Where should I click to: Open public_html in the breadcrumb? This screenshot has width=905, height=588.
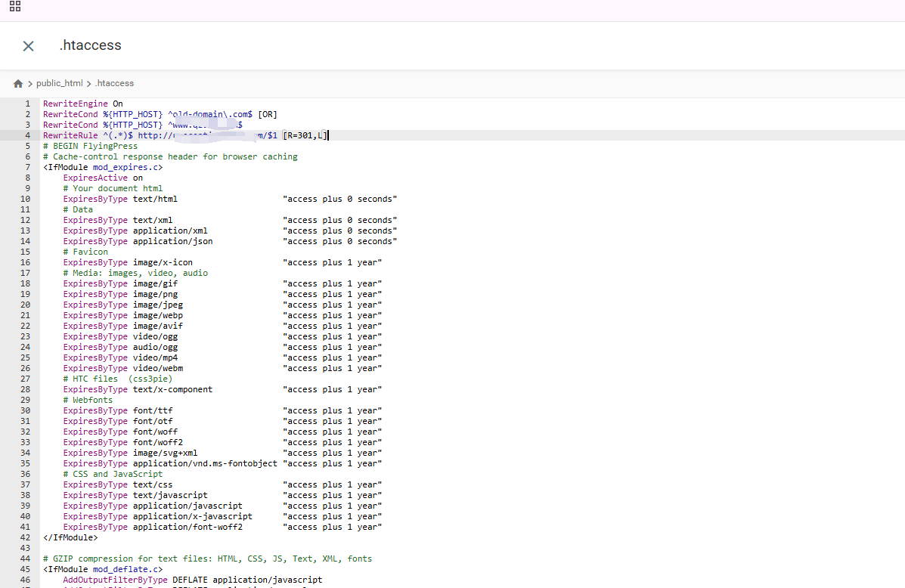(60, 83)
